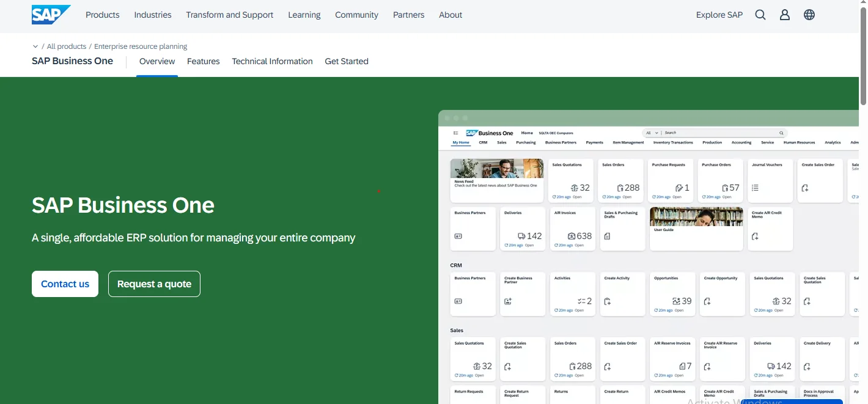The image size is (868, 404).
Task: Follow the Enterprise resource planning breadcrumb link
Action: [x=141, y=46]
